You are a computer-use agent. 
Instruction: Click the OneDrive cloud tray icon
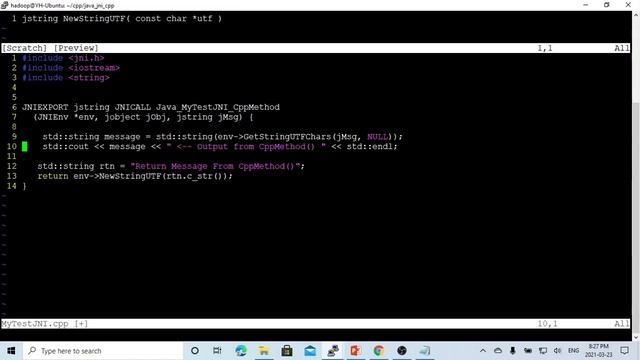coord(498,351)
